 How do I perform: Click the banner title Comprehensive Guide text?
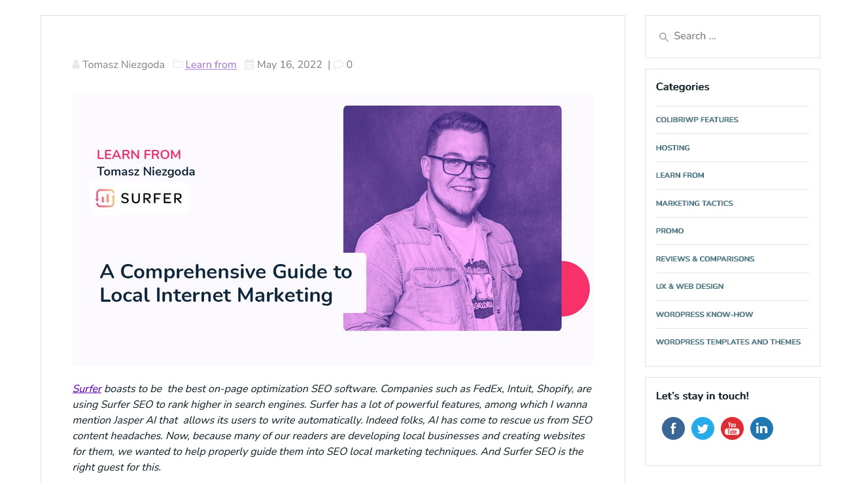[x=226, y=283]
